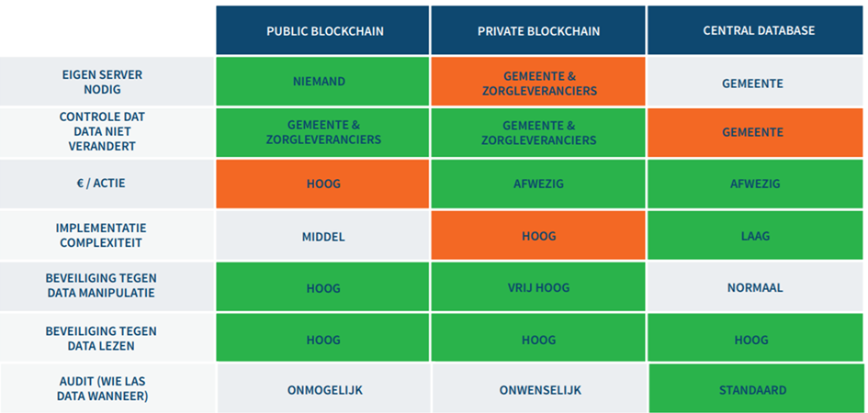
Task: Select the Private Blockchain column header
Action: click(538, 31)
